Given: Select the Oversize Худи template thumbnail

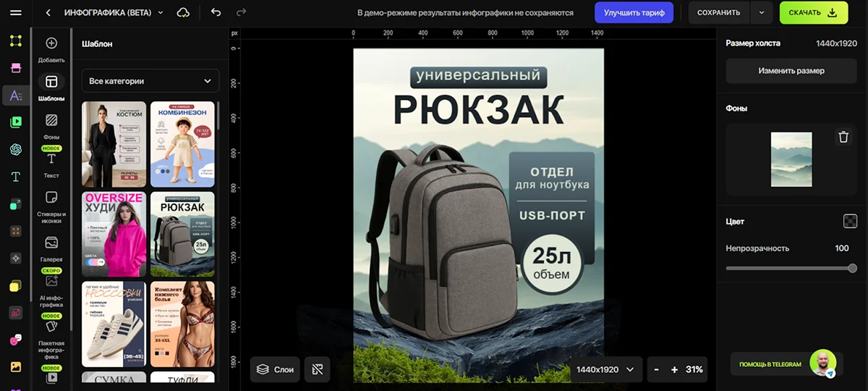Looking at the screenshot, I should (114, 234).
